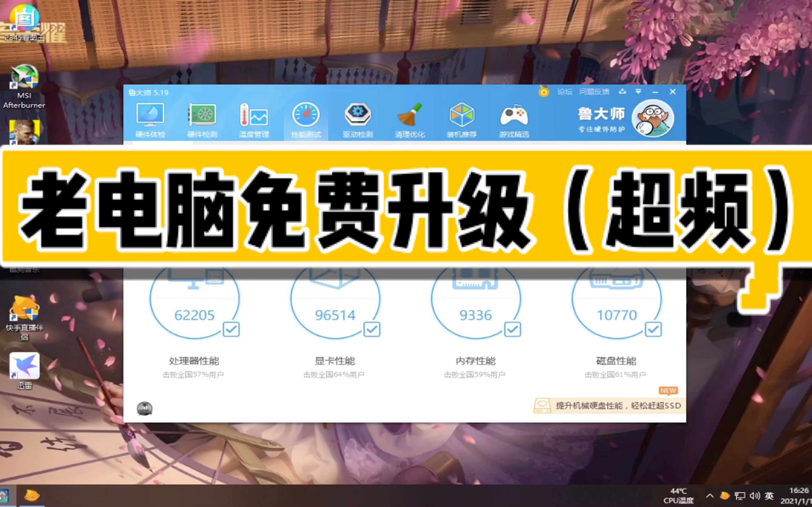Open 游戏精选 gamepad section
Viewport: 812px width, 507px height.
coord(514,120)
